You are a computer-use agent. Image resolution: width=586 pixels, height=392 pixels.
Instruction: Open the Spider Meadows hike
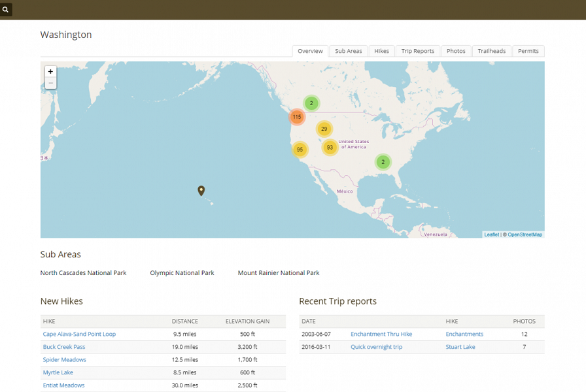tap(64, 359)
